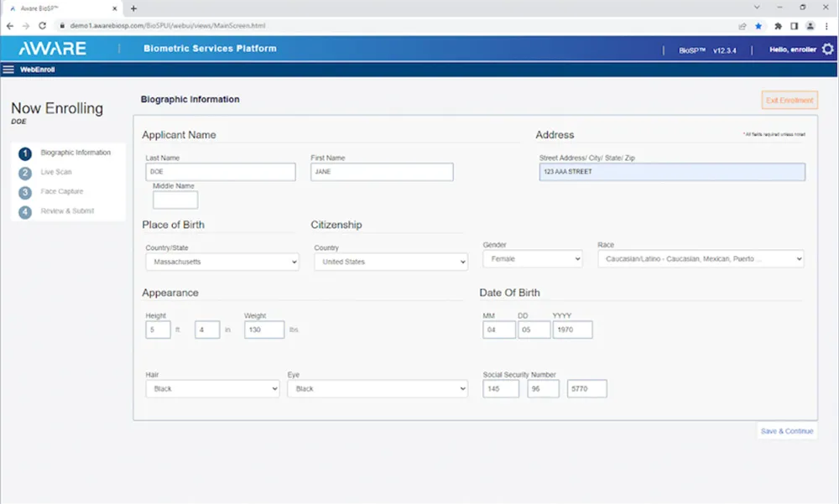Click the browser reload icon

coord(42,26)
